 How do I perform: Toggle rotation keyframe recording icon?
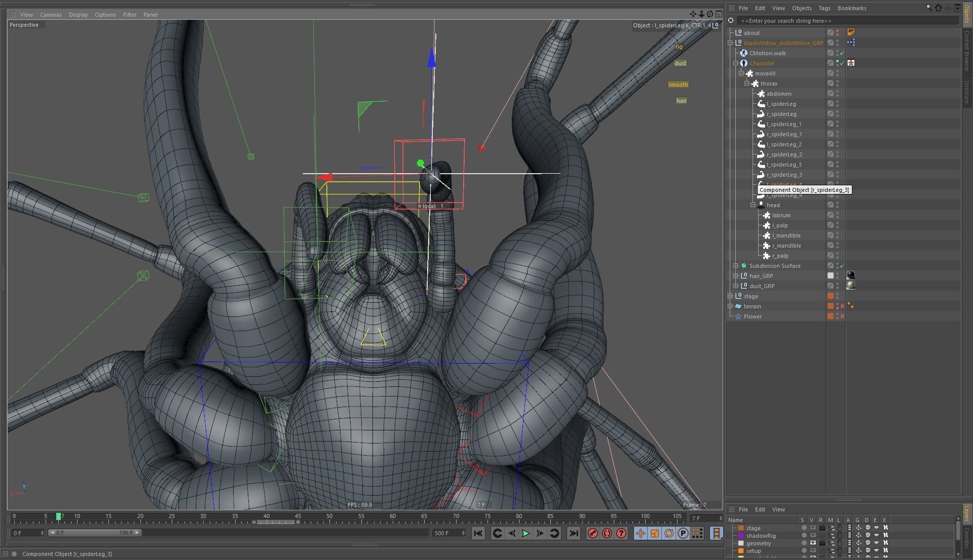coord(668,533)
